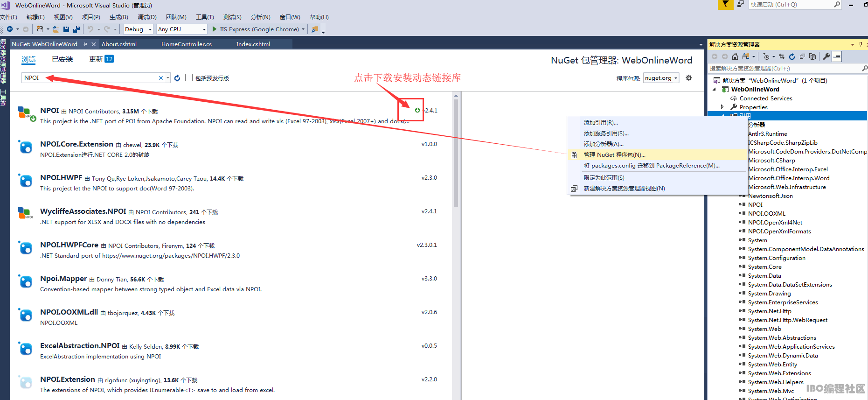Open IIS Express browser dropdown arrow
The width and height of the screenshot is (868, 400).
click(303, 29)
